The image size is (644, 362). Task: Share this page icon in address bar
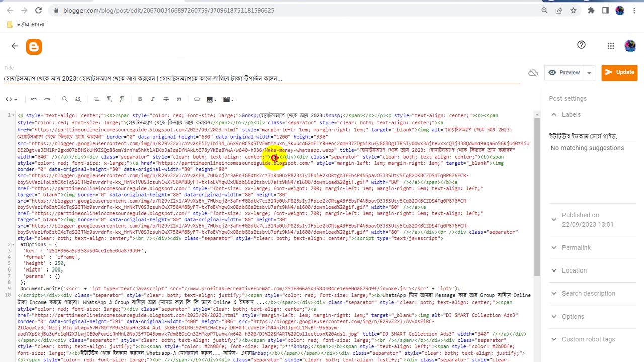point(559,10)
